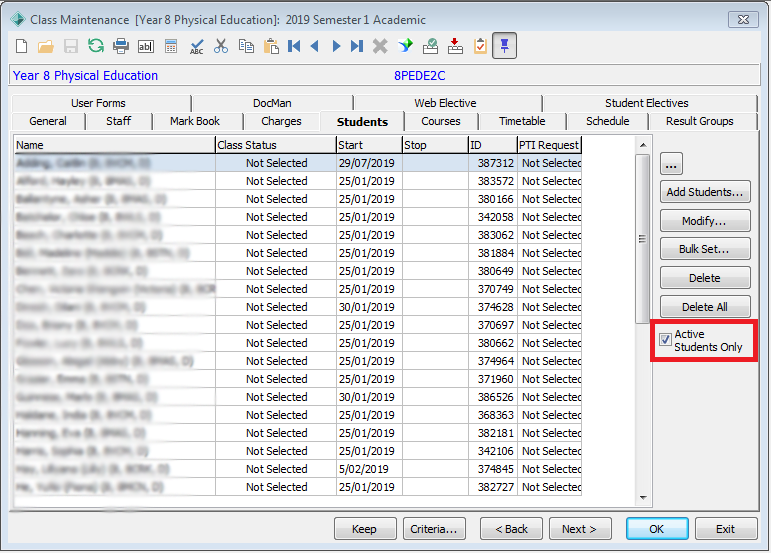
Task: Go to next record arrow
Action: coord(336,46)
